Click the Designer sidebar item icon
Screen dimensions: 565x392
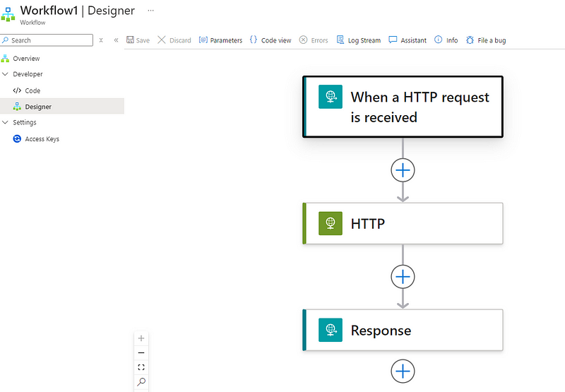point(17,106)
